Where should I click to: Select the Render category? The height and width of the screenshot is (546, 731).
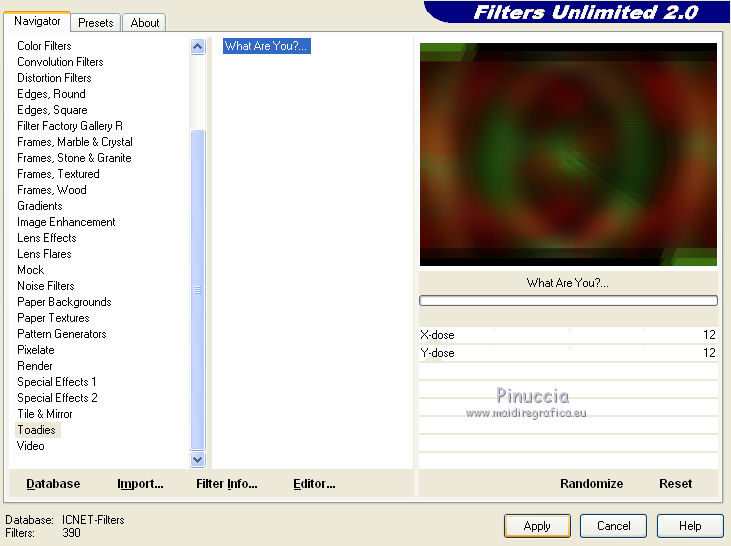click(35, 366)
